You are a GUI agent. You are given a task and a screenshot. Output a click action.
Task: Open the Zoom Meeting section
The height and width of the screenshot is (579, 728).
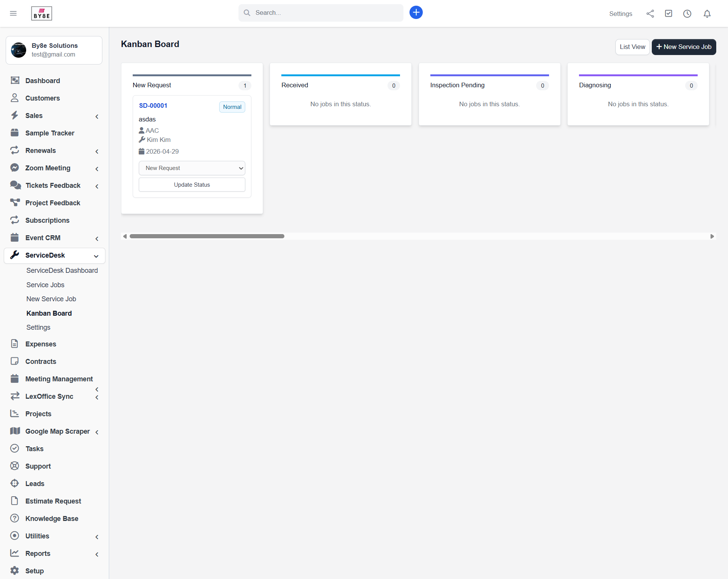point(48,168)
